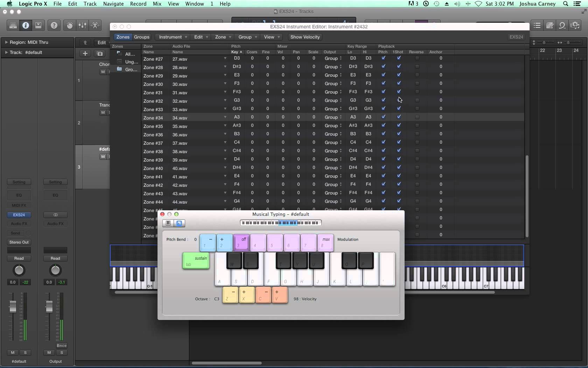Click the Time Machine menu bar icon

coord(436,4)
